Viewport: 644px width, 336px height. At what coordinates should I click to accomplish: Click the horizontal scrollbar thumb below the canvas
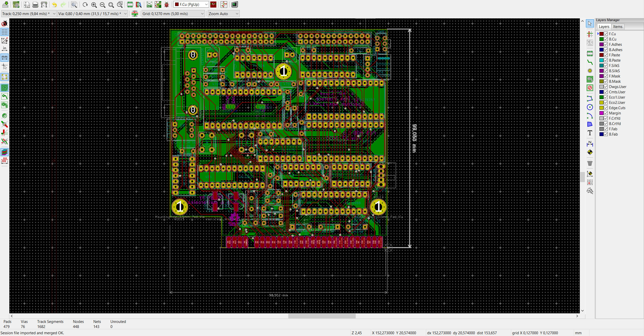point(322,316)
